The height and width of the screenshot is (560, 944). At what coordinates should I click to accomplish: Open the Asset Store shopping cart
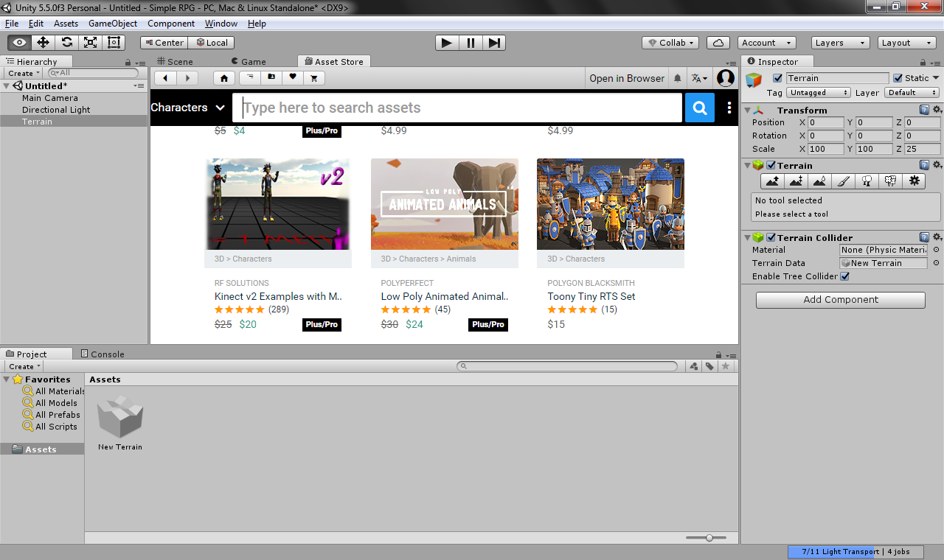click(x=314, y=78)
